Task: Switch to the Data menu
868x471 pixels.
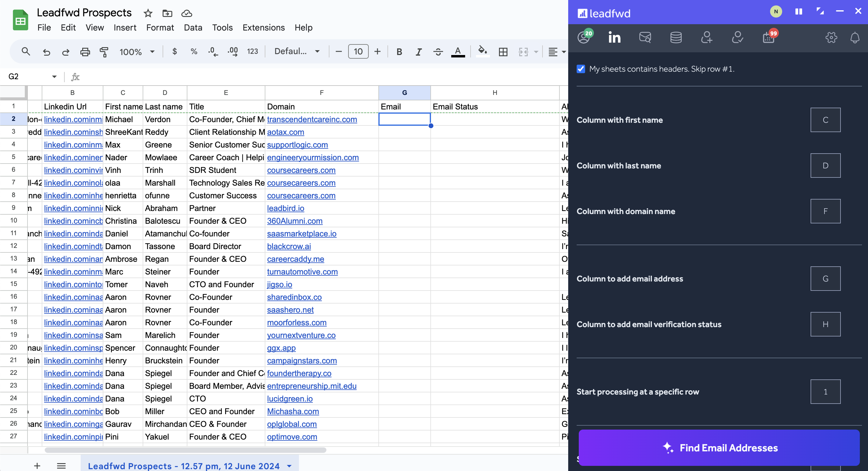Action: click(193, 28)
